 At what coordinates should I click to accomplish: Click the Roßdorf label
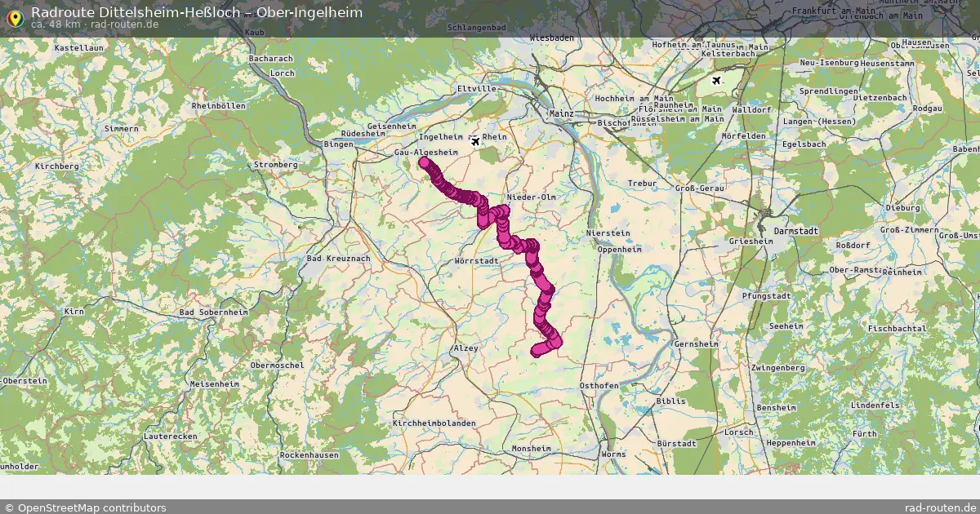tap(855, 246)
